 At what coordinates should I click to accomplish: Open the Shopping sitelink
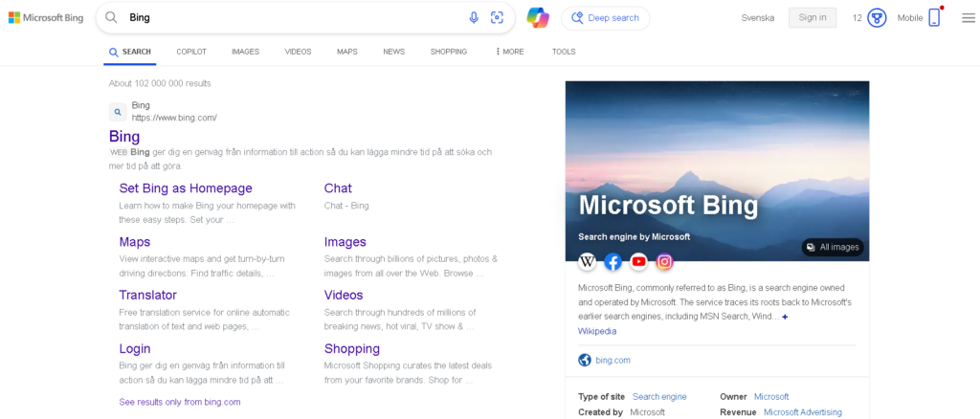pyautogui.click(x=352, y=348)
